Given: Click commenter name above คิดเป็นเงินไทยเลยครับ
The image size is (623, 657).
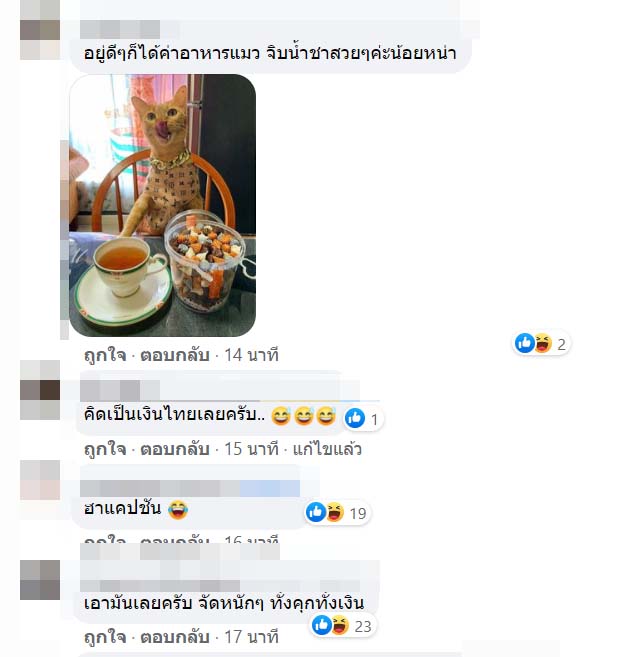Looking at the screenshot, I should pyautogui.click(x=120, y=391).
